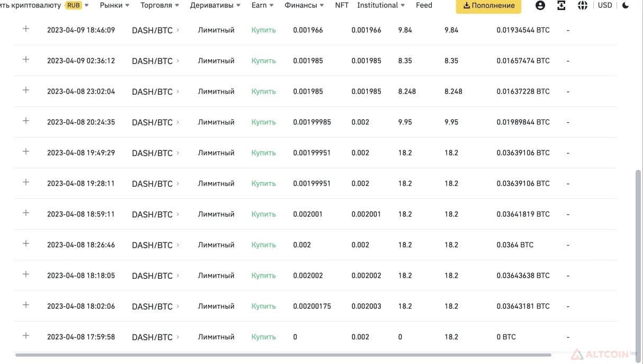Click plus icon for order 2023-04-09 02:36:12
The width and height of the screenshot is (643, 364).
point(26,60)
